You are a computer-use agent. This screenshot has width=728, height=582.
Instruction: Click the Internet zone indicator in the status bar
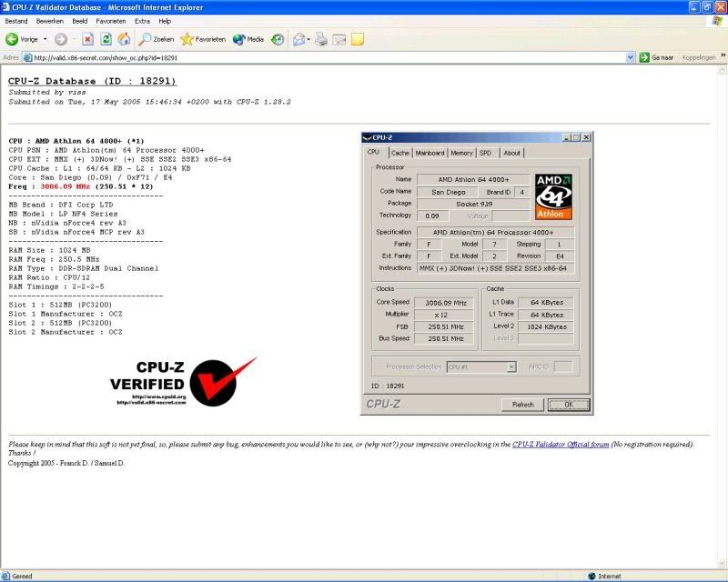point(604,576)
